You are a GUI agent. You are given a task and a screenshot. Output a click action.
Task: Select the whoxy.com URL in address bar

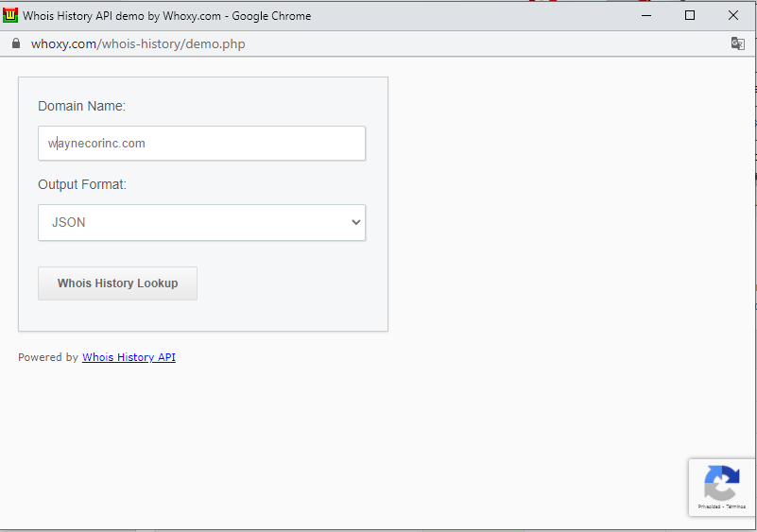click(138, 43)
